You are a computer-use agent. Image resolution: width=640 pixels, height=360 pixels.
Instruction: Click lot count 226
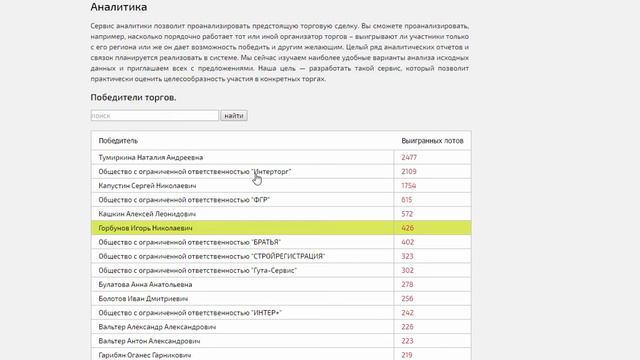(x=407, y=327)
